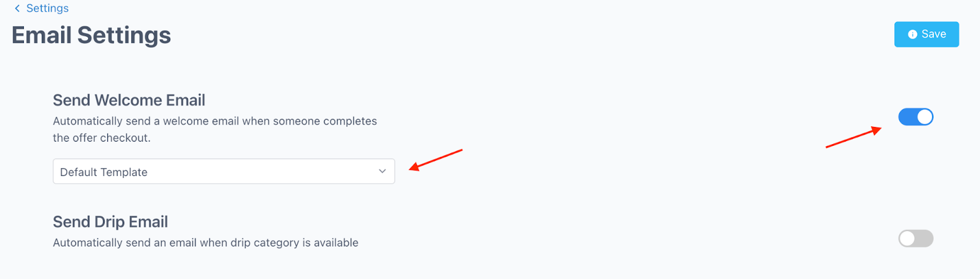Save the email settings
Image resolution: width=980 pixels, height=279 pixels.
tap(926, 34)
